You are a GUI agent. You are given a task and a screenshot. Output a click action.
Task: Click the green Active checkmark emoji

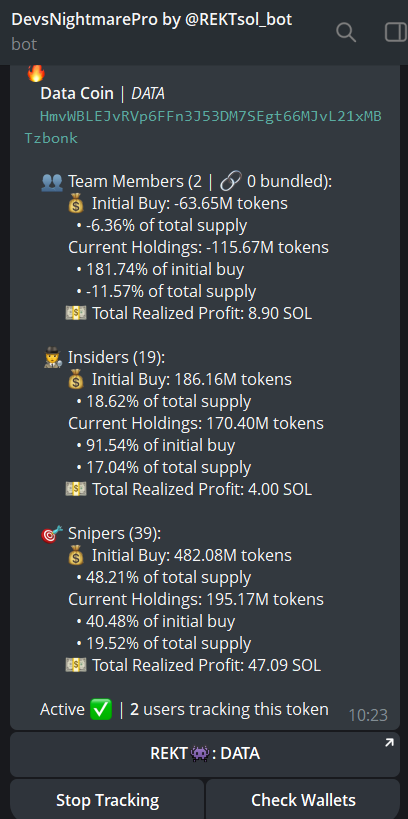(101, 710)
